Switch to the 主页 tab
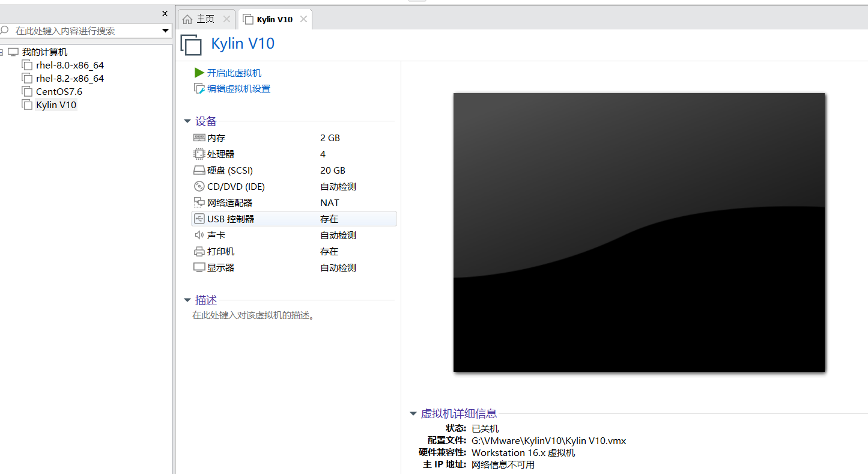This screenshot has width=868, height=474. pos(204,19)
